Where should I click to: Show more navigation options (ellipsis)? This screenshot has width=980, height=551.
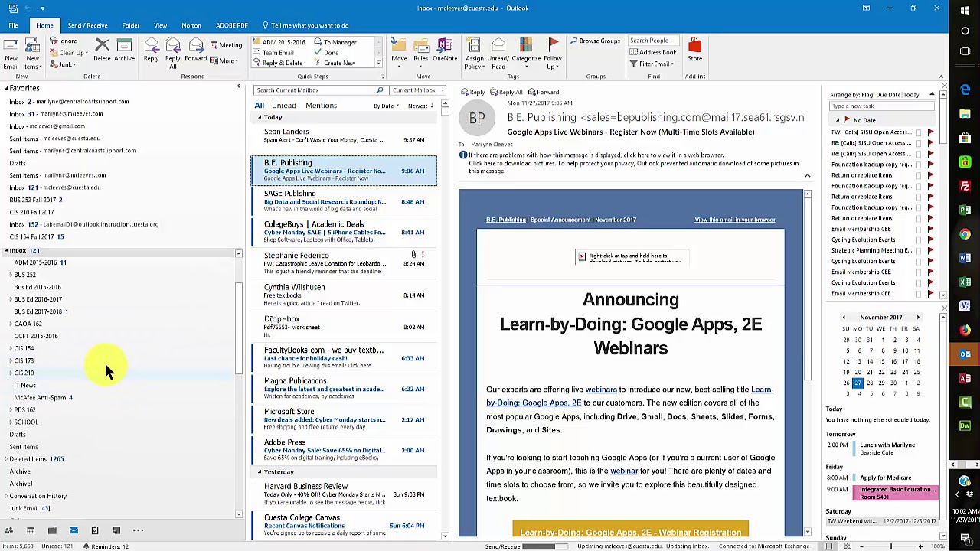[138, 530]
